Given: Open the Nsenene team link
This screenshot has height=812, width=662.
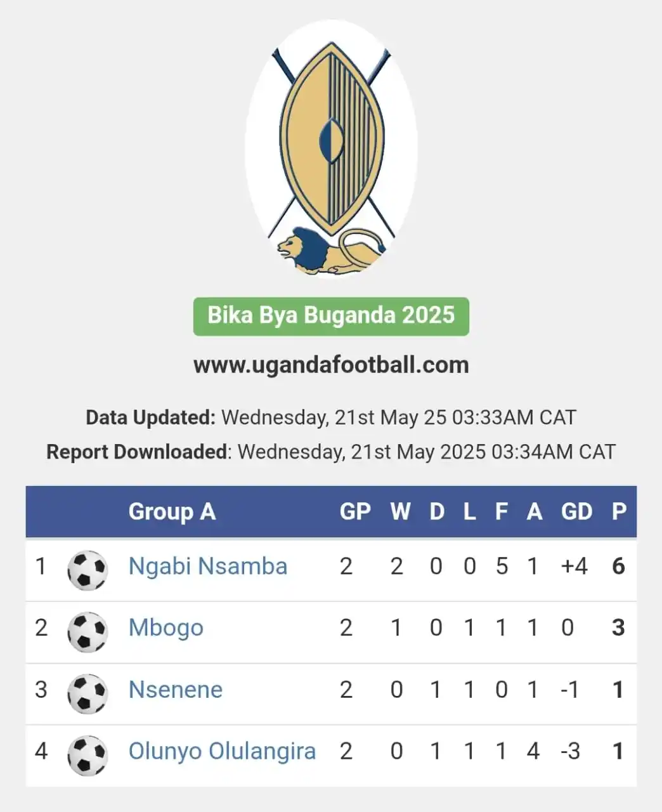Looking at the screenshot, I should click(x=176, y=689).
